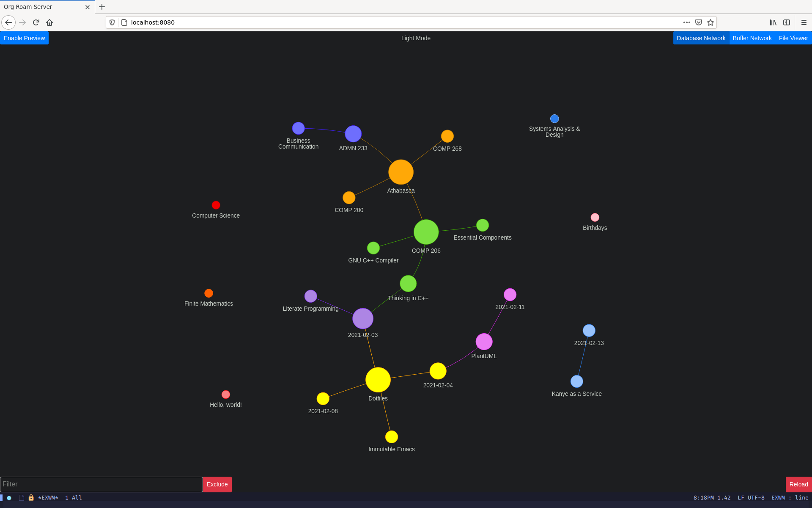Select the COMP 206 node
This screenshot has height=508, width=812.
coord(426,232)
